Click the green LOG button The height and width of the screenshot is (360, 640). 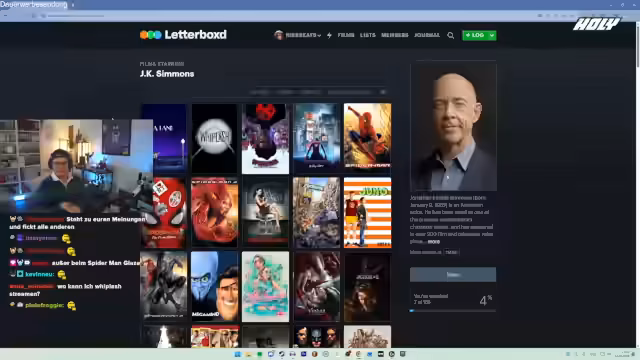tap(475, 36)
